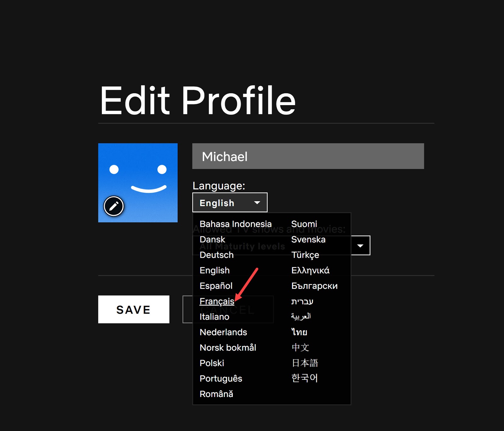Select 中文 language option
Viewport: 504px width, 431px height.
click(x=301, y=347)
